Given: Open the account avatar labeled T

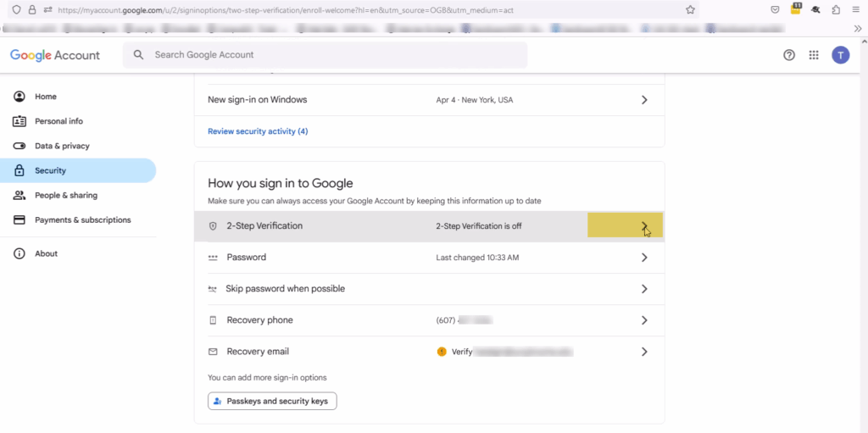Looking at the screenshot, I should click(x=841, y=55).
